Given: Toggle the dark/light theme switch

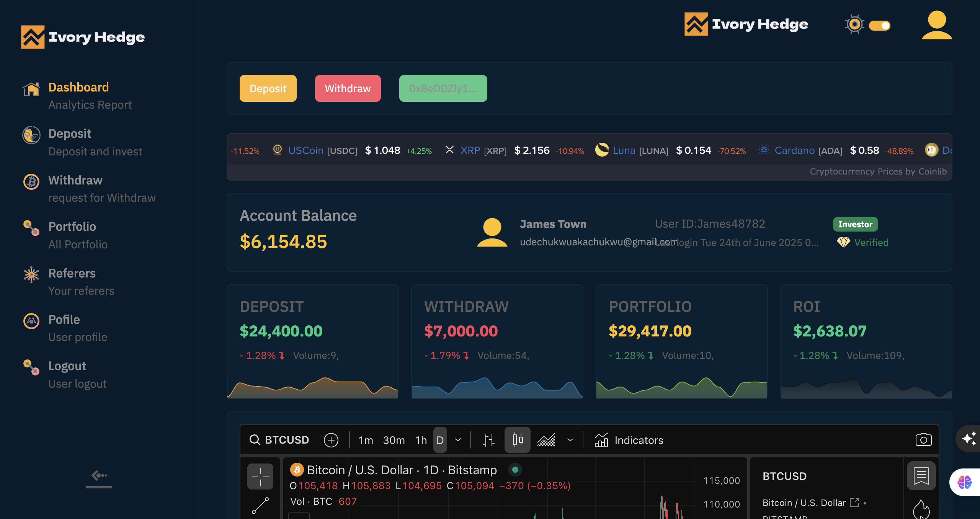Looking at the screenshot, I should tap(879, 26).
